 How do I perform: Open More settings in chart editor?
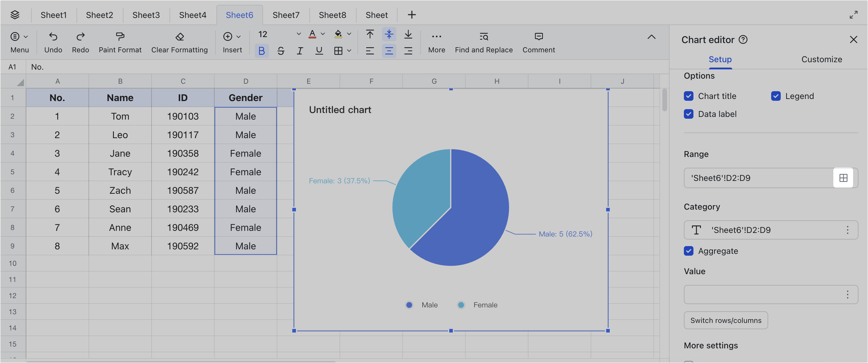click(711, 345)
